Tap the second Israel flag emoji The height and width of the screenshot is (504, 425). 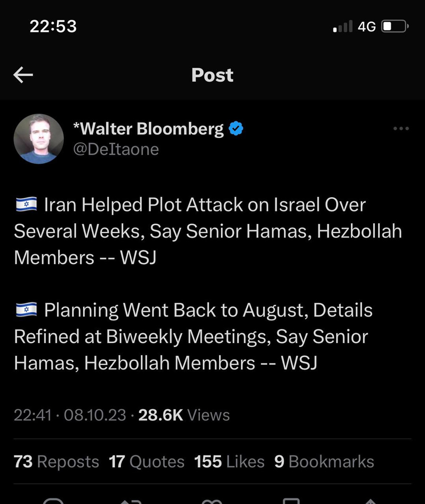click(26, 310)
